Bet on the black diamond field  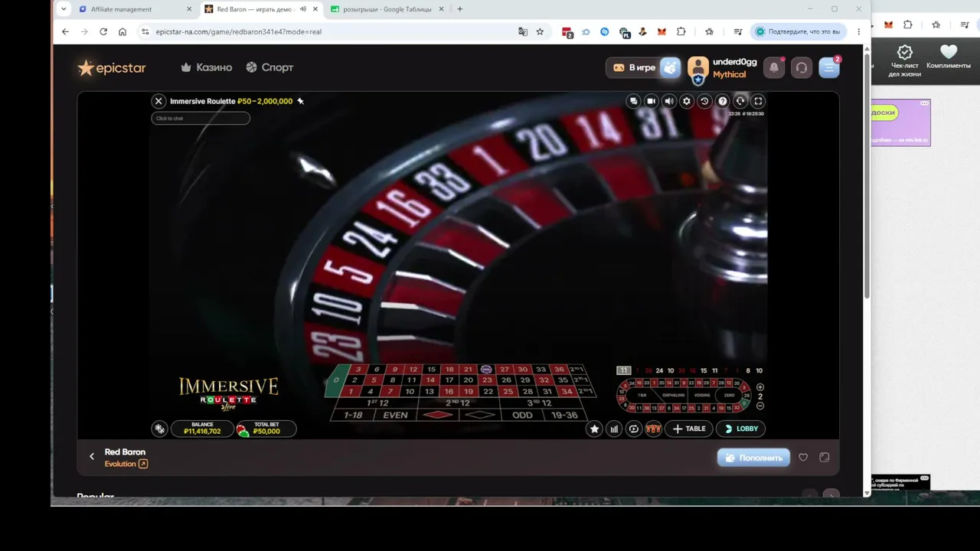click(x=481, y=415)
